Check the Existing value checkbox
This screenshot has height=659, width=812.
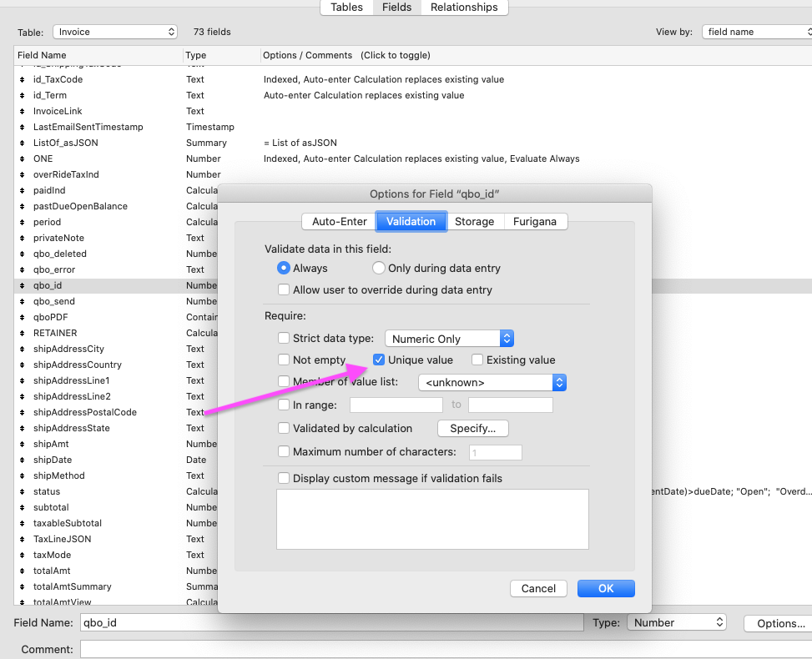(477, 360)
